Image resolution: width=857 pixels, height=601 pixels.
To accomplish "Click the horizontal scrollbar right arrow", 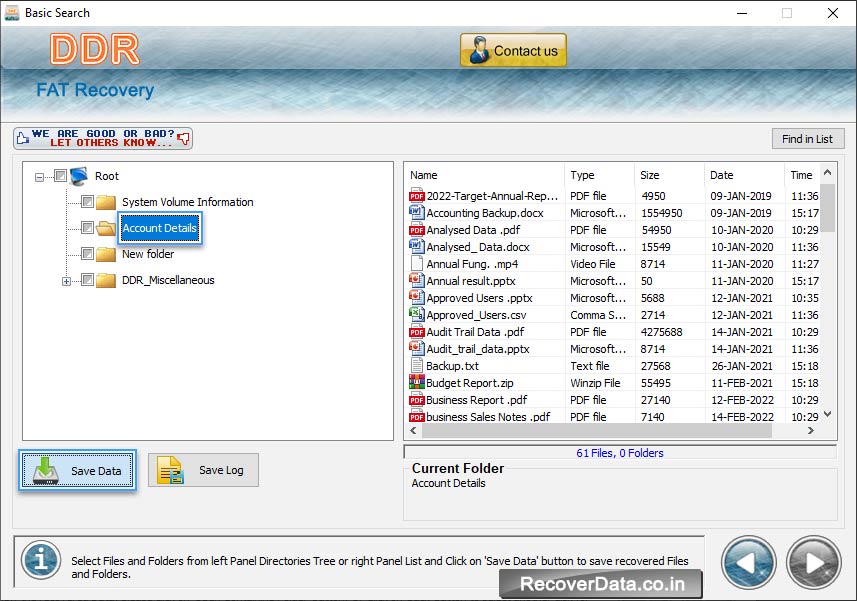I will (811, 431).
